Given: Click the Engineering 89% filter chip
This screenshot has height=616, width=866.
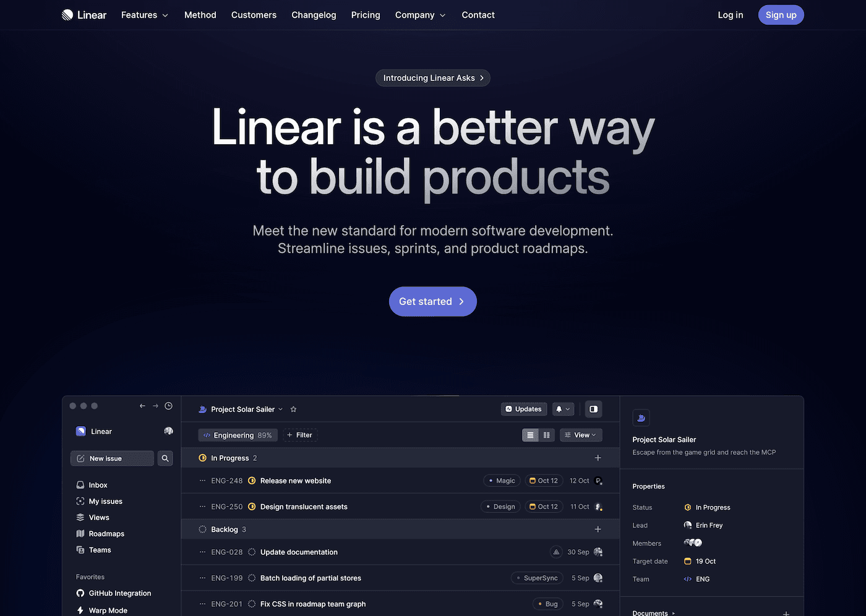Looking at the screenshot, I should [238, 435].
